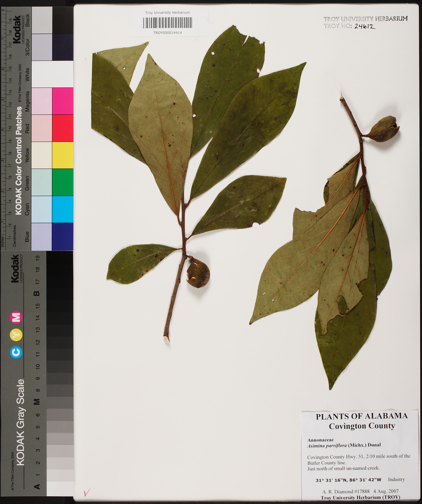The width and height of the screenshot is (422, 504).
Task: Click the saturated green color patch
Action: pos(63,182)
